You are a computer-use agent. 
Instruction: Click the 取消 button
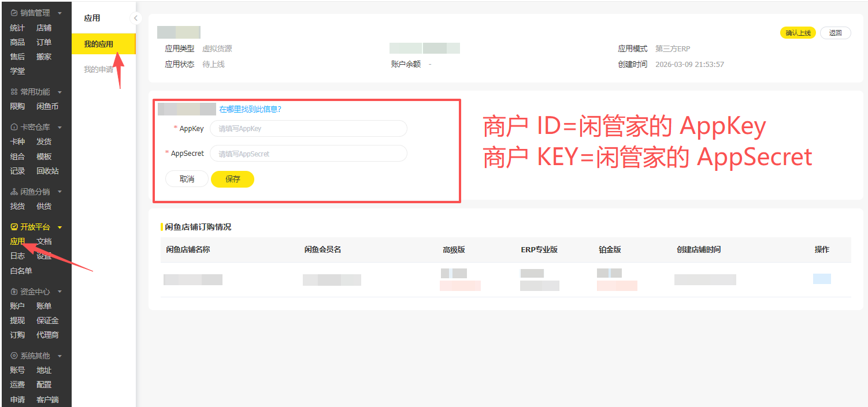[187, 179]
